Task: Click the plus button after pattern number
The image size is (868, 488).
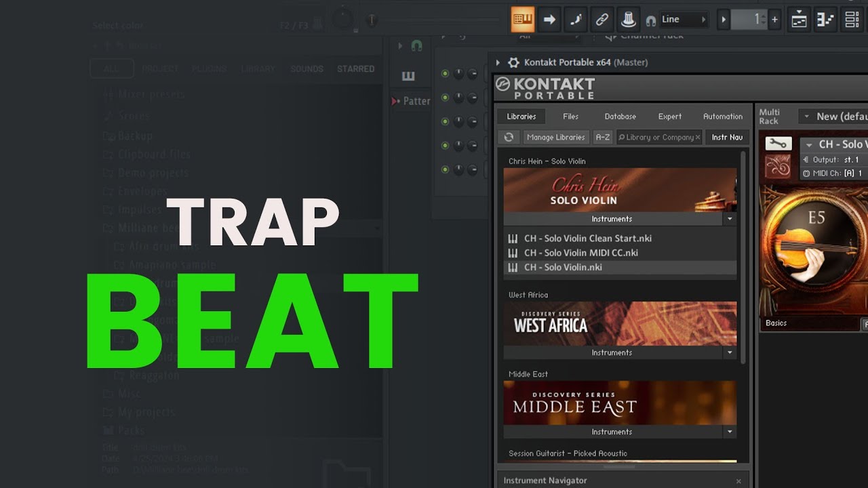Action: (x=774, y=20)
